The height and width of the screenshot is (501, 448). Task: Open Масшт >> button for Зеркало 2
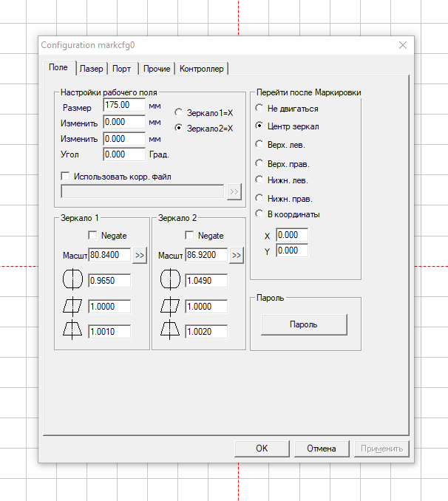[x=237, y=255]
